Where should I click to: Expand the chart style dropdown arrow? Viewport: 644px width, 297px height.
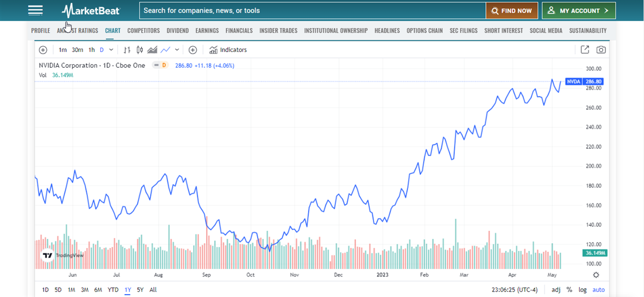[177, 50]
